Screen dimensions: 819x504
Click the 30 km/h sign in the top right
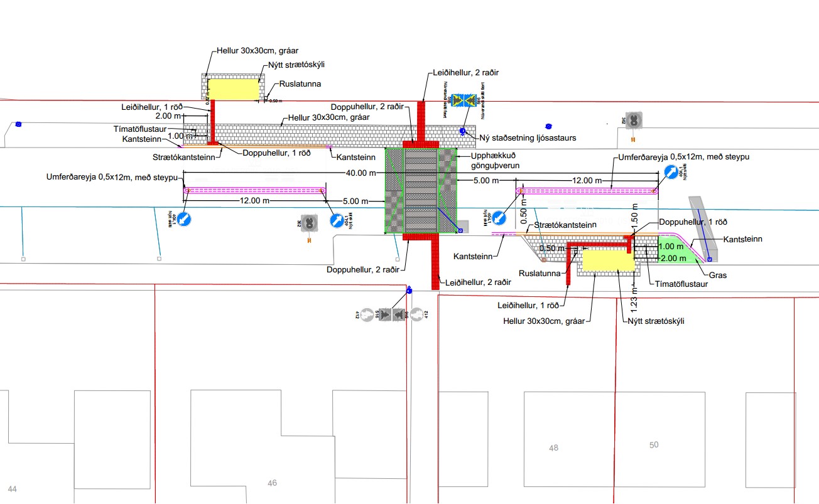click(x=634, y=119)
